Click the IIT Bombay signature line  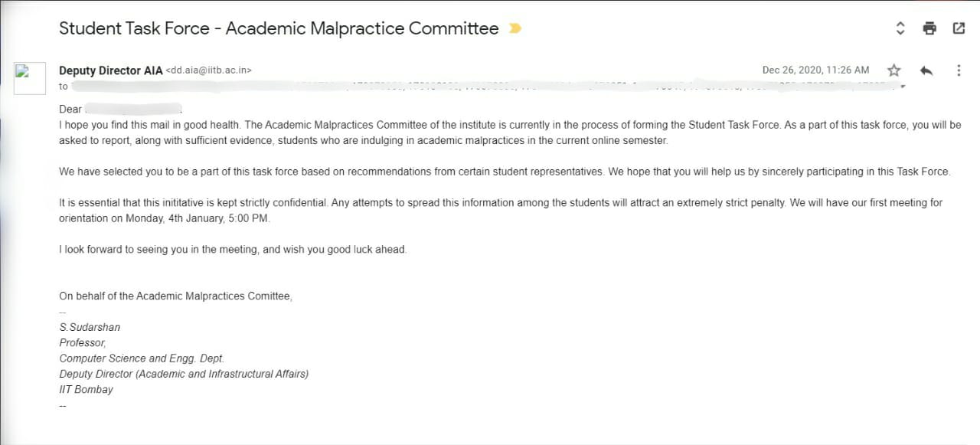[x=86, y=389]
